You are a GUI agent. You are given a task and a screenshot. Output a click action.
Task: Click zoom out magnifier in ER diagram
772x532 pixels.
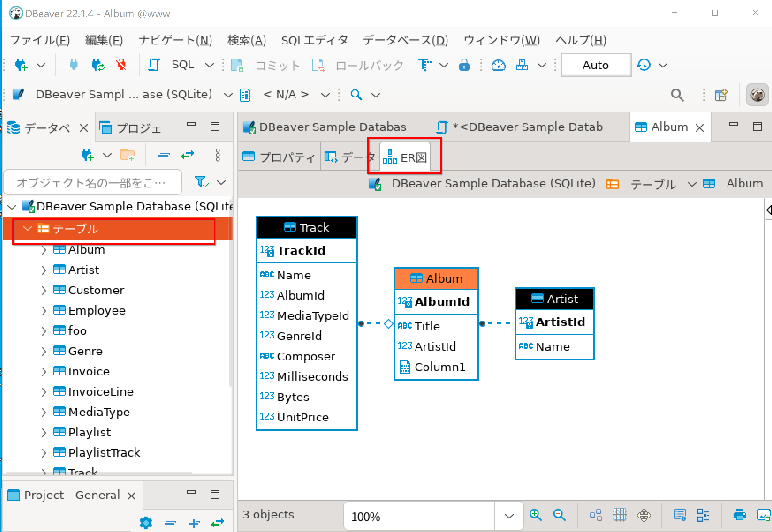(x=559, y=515)
